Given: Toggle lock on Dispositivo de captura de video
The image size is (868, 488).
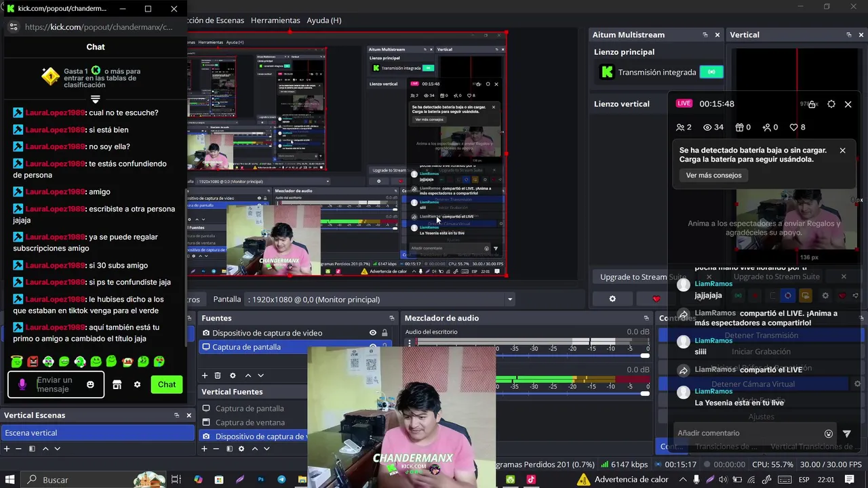Looking at the screenshot, I should [385, 333].
